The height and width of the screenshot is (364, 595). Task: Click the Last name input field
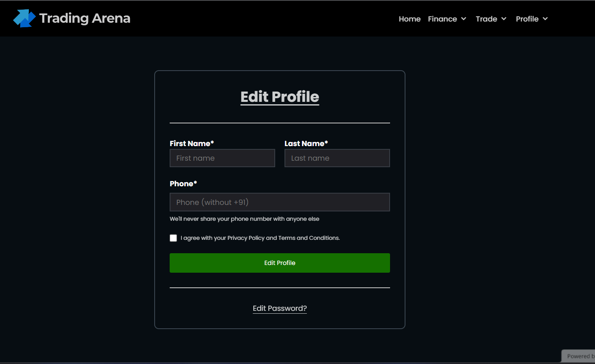click(337, 158)
